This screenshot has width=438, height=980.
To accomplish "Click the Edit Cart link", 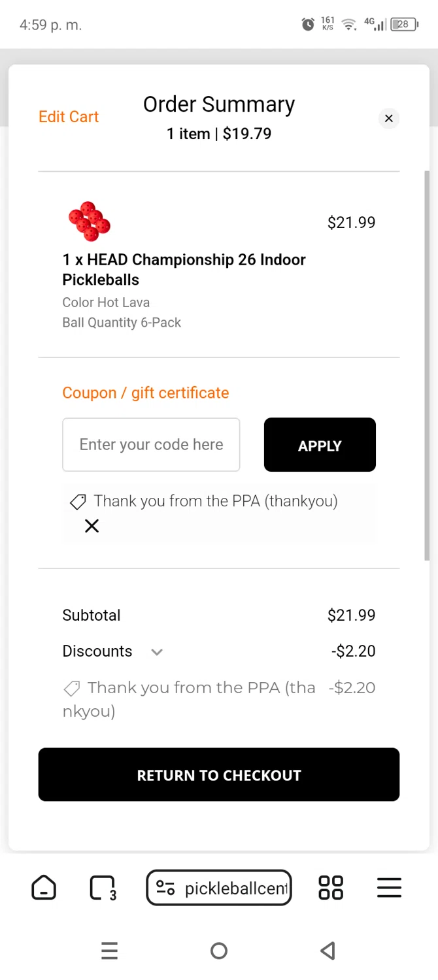I will coord(69,117).
